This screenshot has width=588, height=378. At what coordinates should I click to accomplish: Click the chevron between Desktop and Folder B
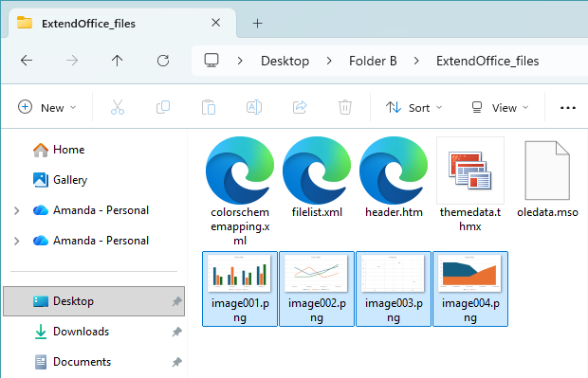[x=329, y=61]
